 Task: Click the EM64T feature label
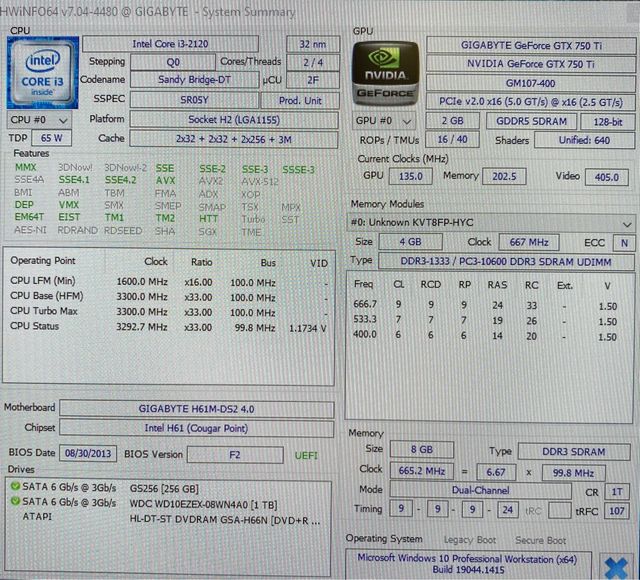tap(29, 217)
